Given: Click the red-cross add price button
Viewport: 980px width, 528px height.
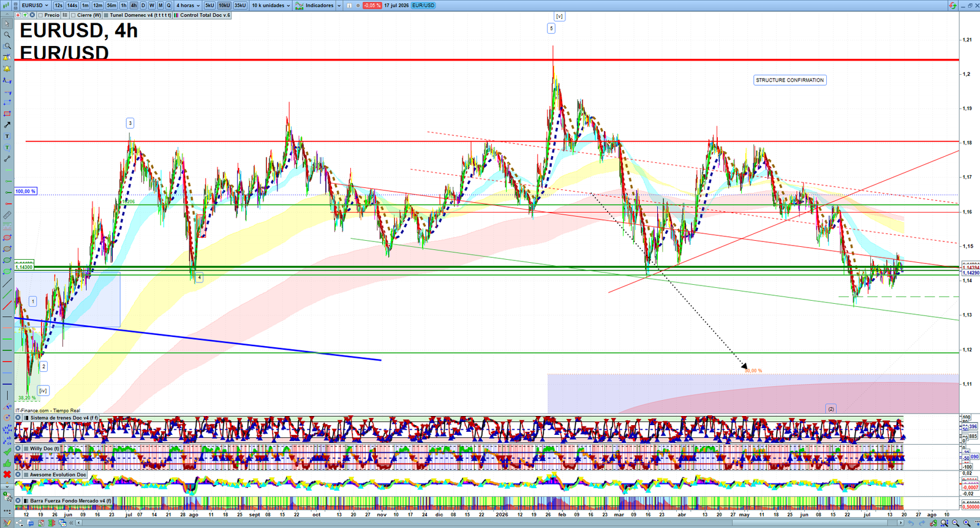Looking at the screenshot, I should point(18,15).
